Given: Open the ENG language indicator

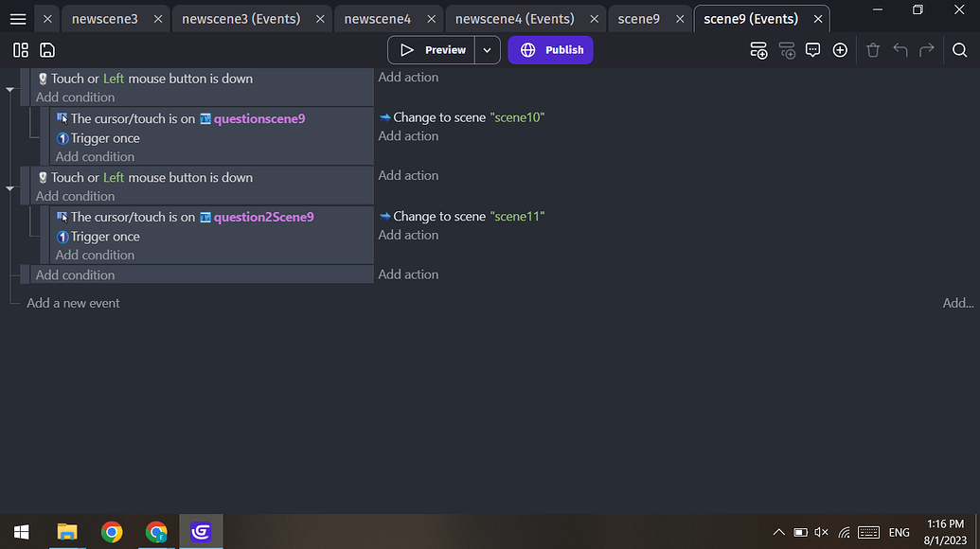Looking at the screenshot, I should pos(899,533).
